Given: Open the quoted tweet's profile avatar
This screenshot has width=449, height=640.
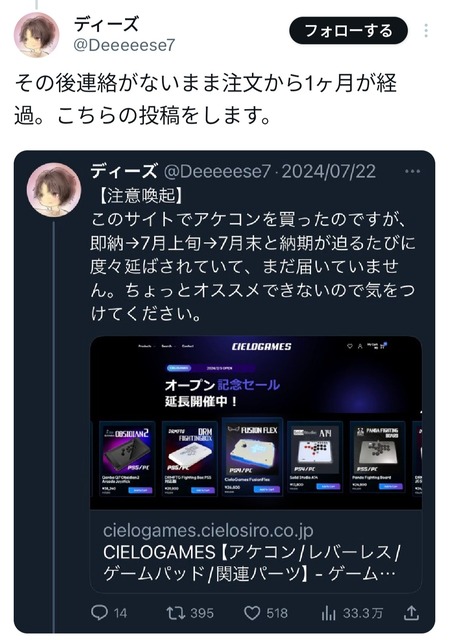Looking at the screenshot, I should (x=53, y=189).
